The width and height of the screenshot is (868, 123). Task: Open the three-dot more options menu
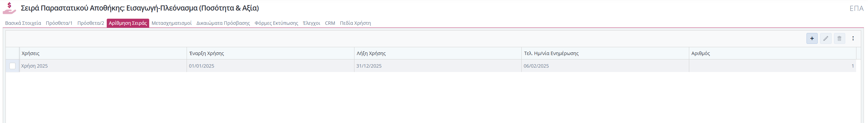(853, 38)
